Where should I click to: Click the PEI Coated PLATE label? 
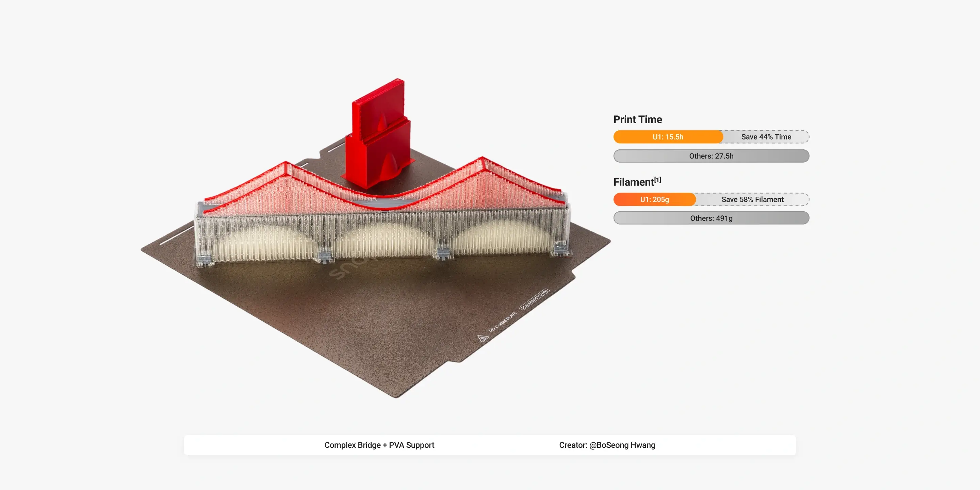503,322
